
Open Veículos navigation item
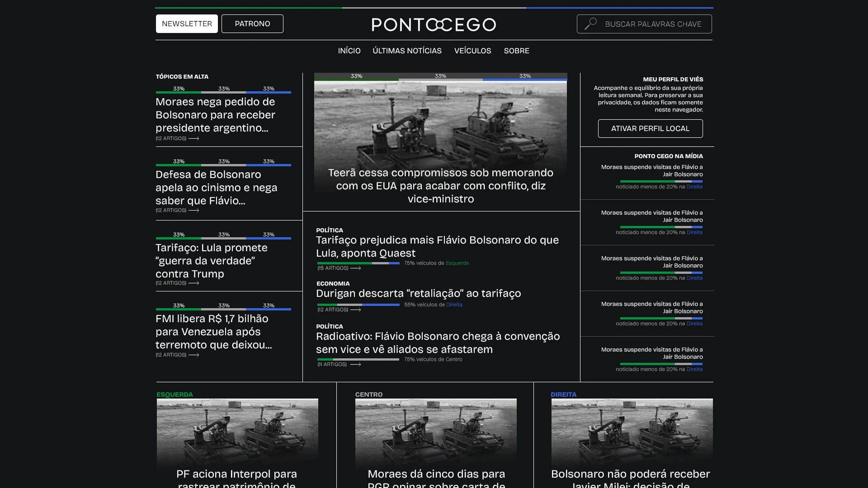[473, 51]
